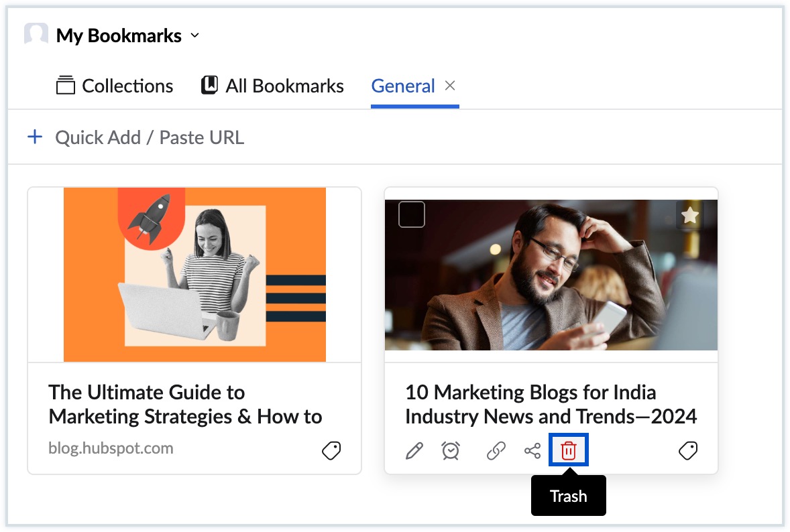Toggle the favorite star on the Marketing Blogs card
The height and width of the screenshot is (532, 790).
click(690, 215)
